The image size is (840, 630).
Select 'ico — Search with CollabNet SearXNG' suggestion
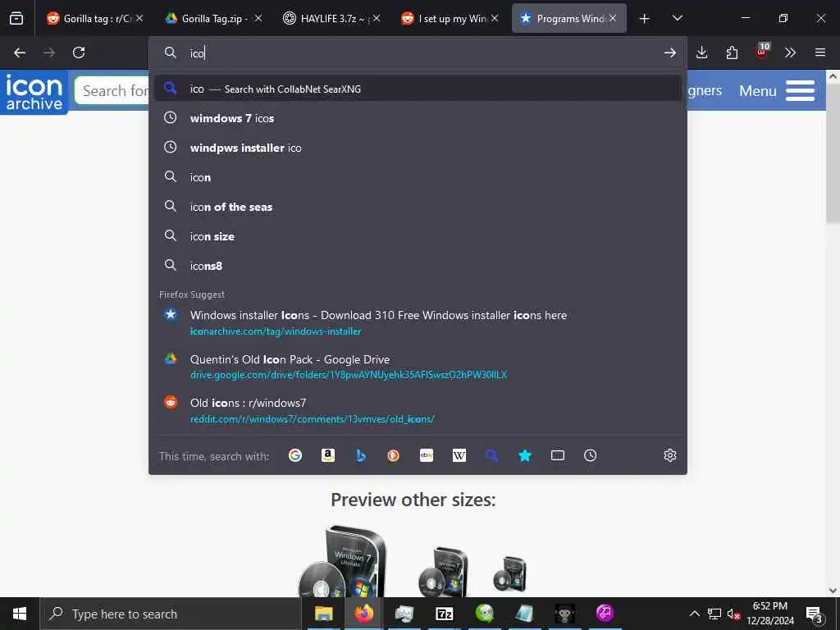coord(418,89)
